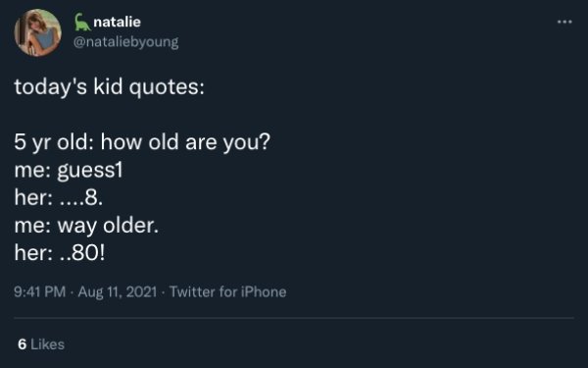The width and height of the screenshot is (588, 368).
Task: Click the Aug 11, 2021 date
Action: (x=118, y=291)
